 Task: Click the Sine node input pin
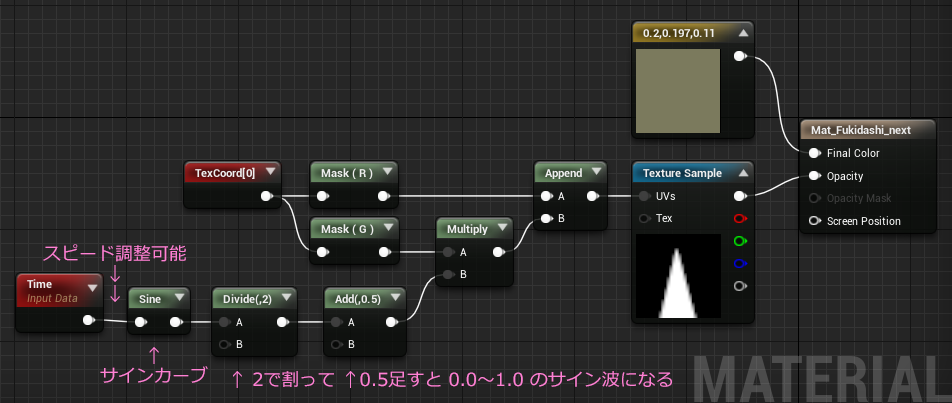[141, 322]
